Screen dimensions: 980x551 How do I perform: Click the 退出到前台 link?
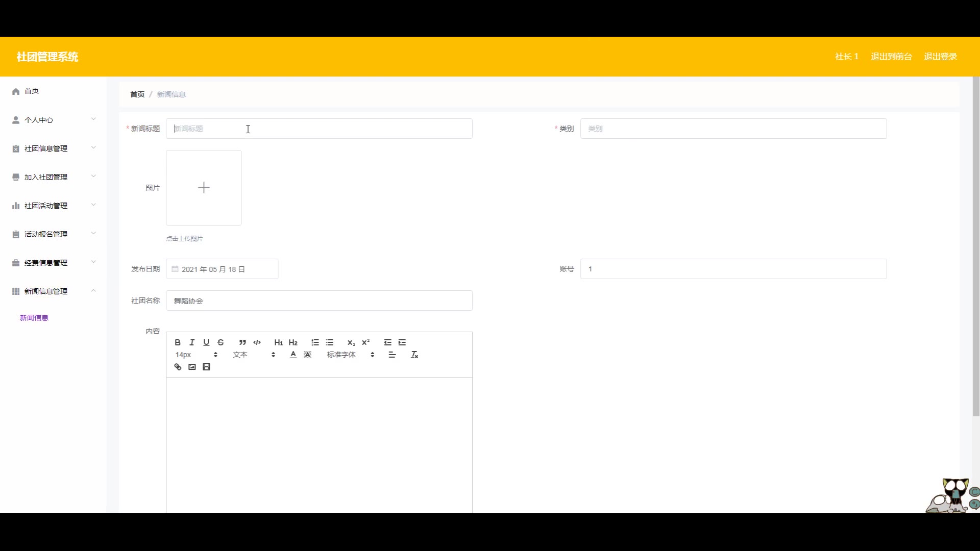[x=891, y=57]
